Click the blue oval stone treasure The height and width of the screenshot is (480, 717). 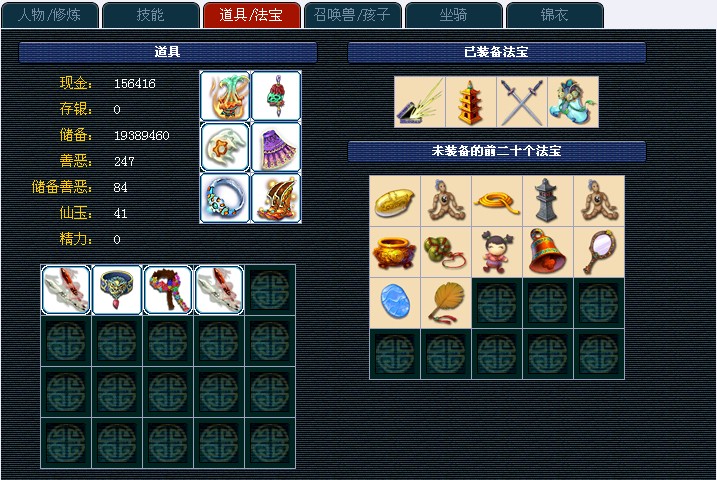coord(395,303)
